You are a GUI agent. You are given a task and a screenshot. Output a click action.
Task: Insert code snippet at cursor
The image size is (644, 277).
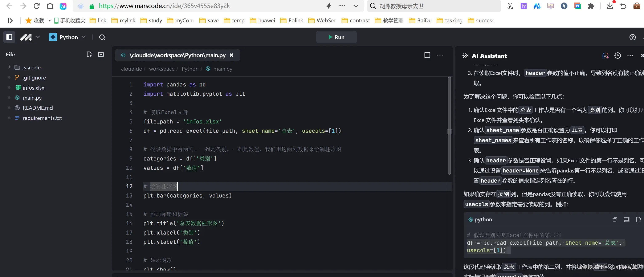point(627,220)
